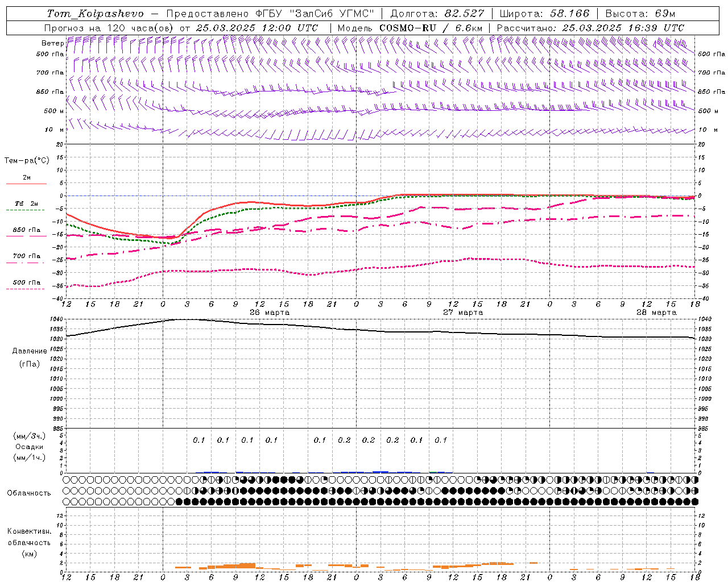
Task: Click the 2м legend entry of temperature chart
Action: (27, 178)
